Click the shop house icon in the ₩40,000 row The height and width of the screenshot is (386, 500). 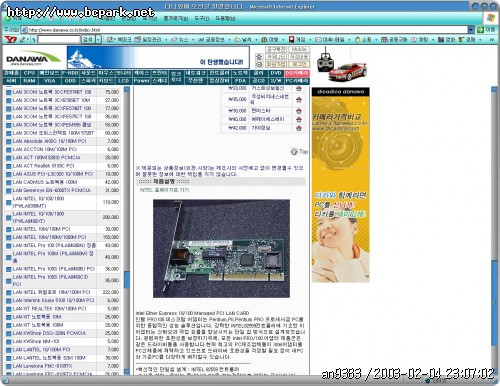[x=299, y=119]
